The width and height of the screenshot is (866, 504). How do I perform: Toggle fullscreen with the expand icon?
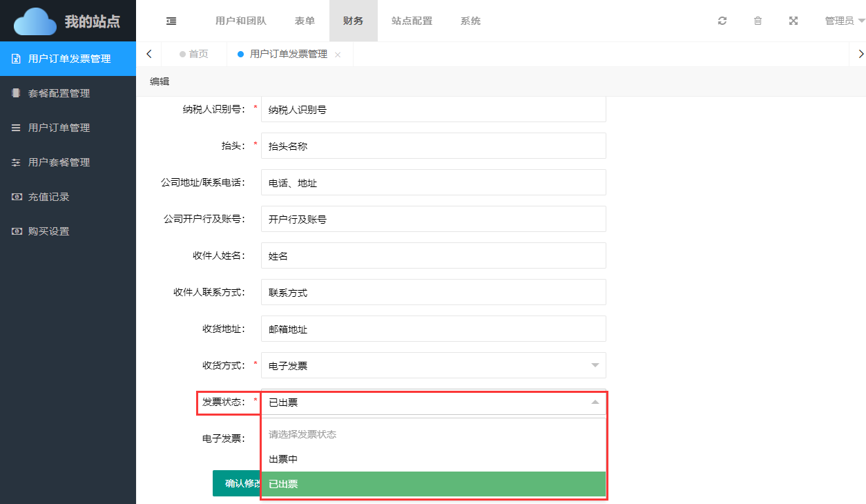pos(793,21)
